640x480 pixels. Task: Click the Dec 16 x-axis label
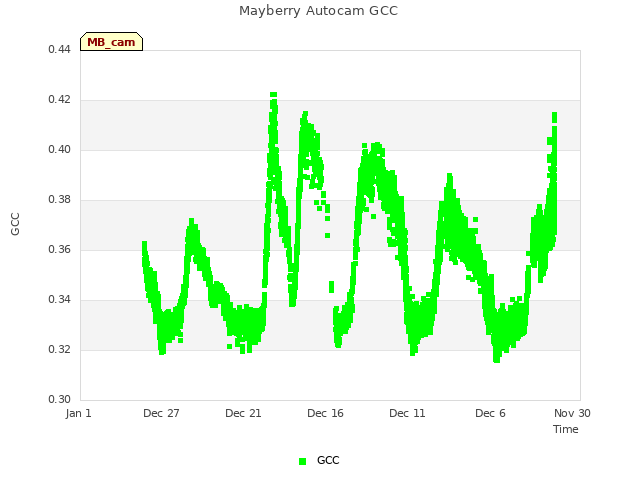(x=325, y=413)
